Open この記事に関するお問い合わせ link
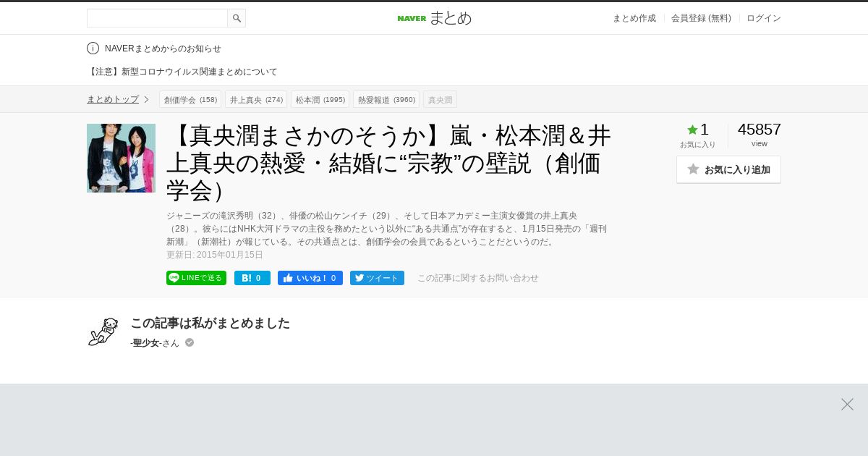Image resolution: width=868 pixels, height=456 pixels. 478,278
